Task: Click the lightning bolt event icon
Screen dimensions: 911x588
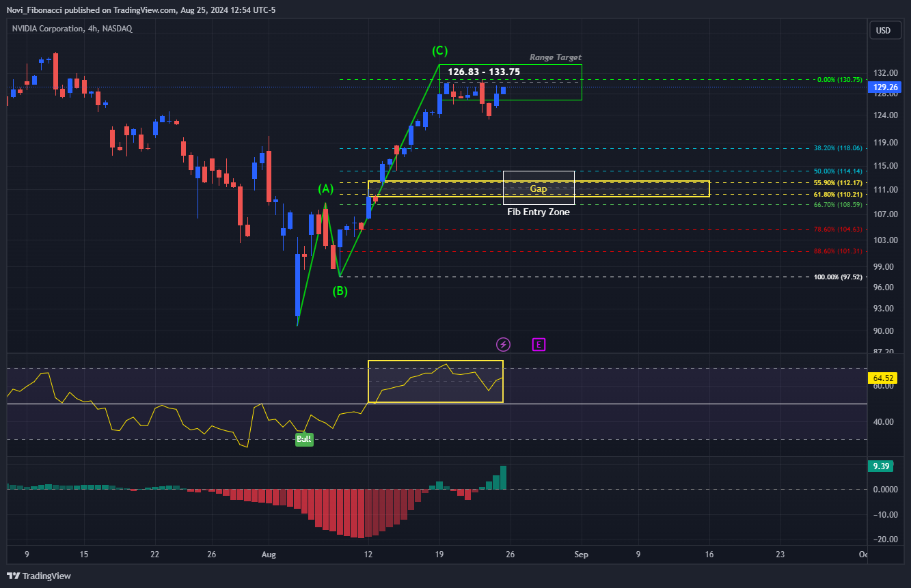Action: pos(503,345)
